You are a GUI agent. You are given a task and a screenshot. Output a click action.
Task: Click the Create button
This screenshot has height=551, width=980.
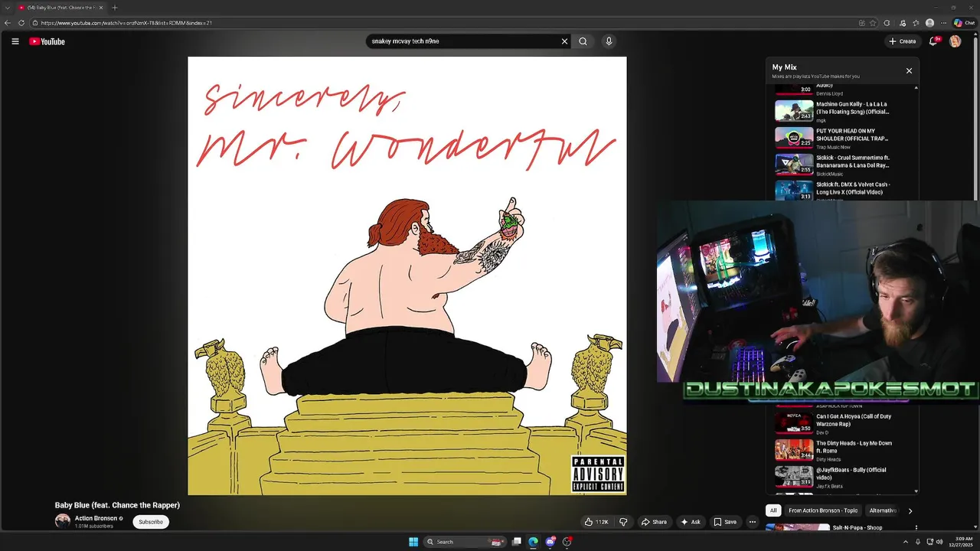903,41
